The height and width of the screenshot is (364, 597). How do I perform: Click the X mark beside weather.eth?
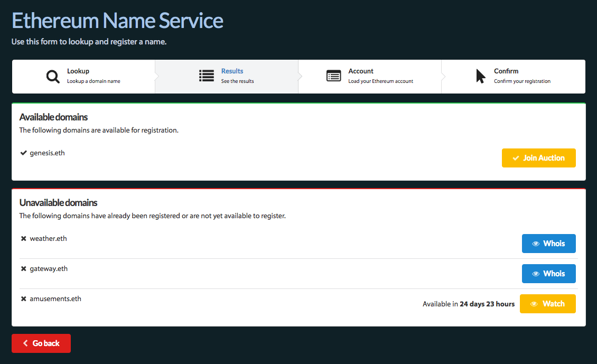(x=24, y=239)
